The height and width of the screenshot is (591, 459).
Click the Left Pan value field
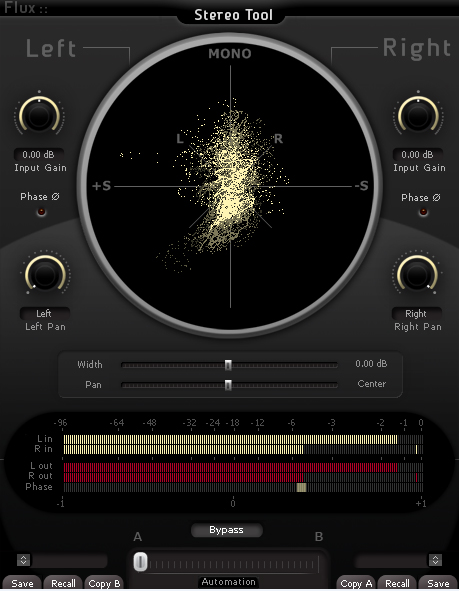coord(44,314)
